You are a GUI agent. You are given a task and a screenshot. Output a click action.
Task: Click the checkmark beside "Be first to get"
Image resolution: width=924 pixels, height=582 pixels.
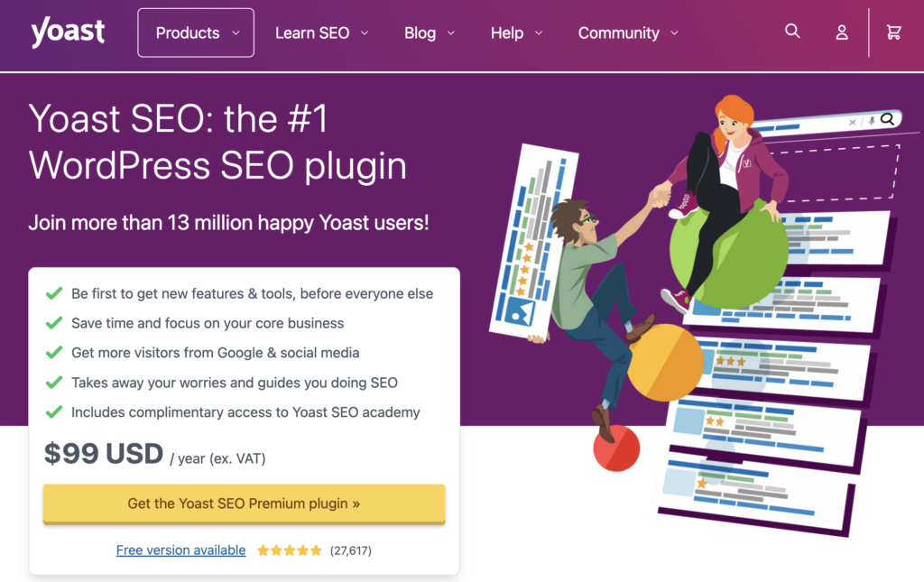coord(54,293)
